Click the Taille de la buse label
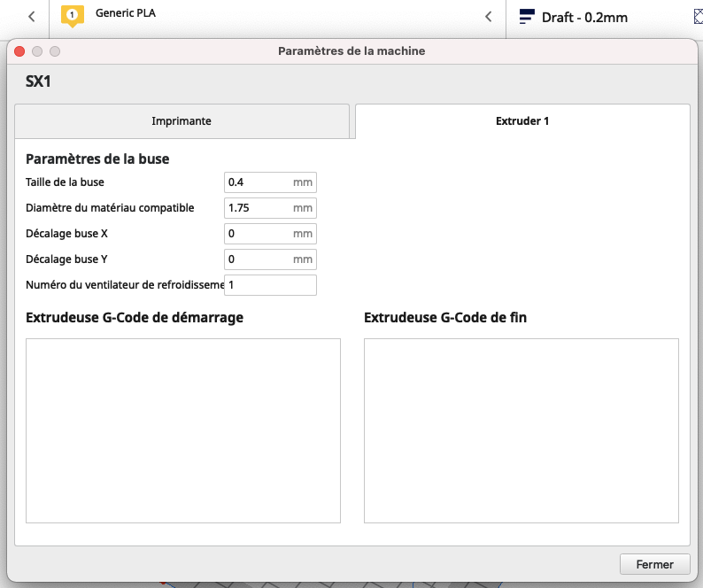Screen dimensions: 703x588 coord(65,182)
